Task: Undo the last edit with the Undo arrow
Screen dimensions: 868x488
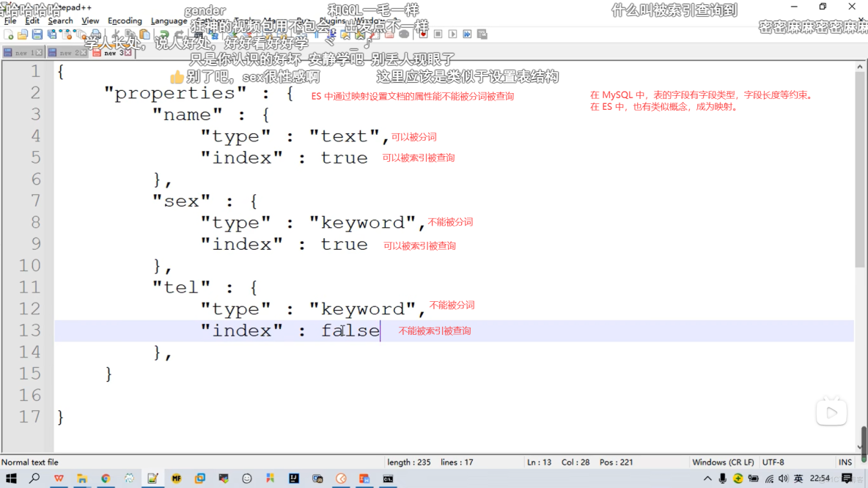Action: (x=164, y=34)
